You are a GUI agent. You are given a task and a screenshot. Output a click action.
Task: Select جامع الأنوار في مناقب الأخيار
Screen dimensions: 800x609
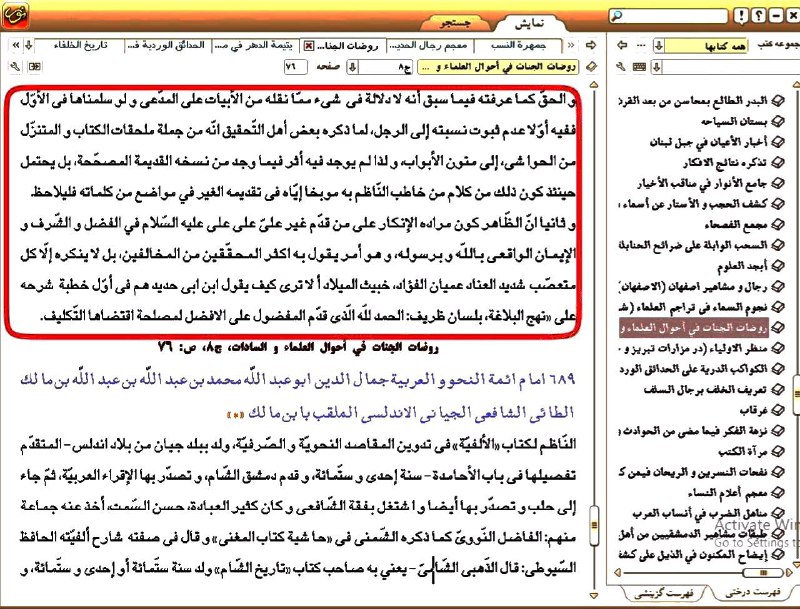coord(702,183)
